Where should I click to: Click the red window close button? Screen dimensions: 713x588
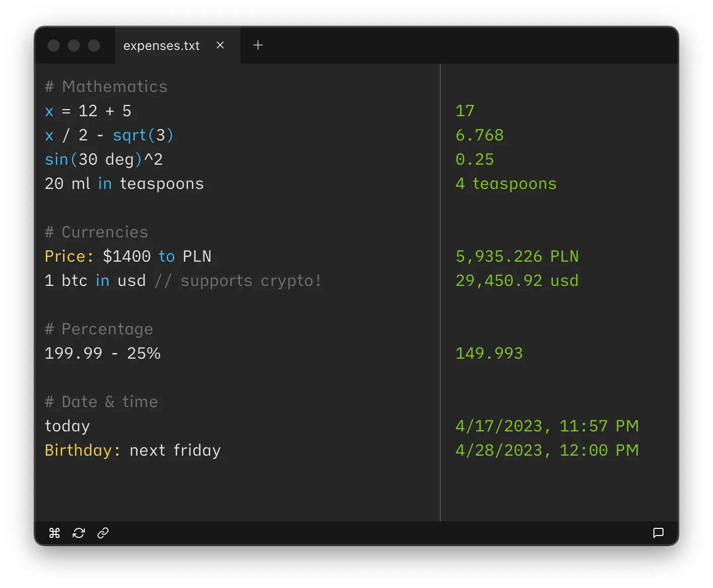coord(54,45)
